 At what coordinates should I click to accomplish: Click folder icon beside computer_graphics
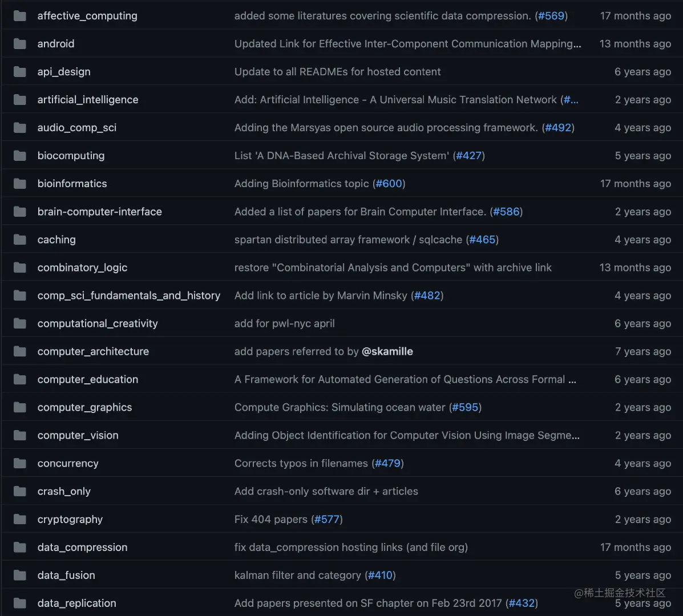click(x=19, y=407)
